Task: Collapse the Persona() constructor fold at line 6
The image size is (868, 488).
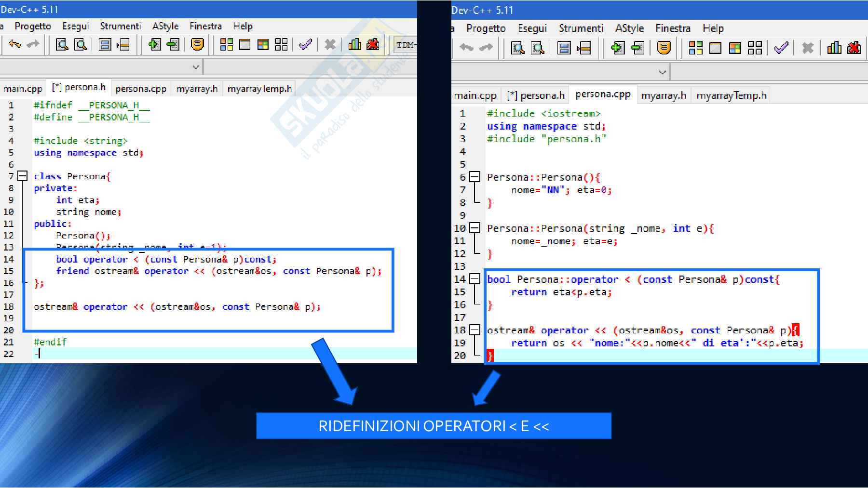Action: (475, 177)
